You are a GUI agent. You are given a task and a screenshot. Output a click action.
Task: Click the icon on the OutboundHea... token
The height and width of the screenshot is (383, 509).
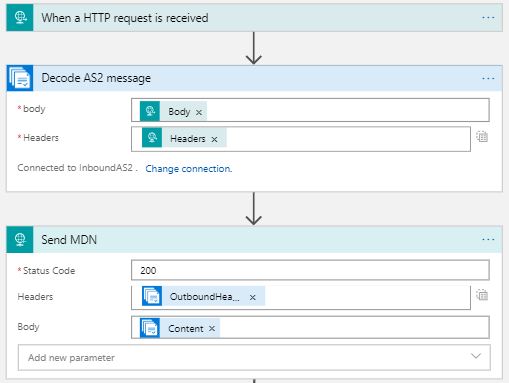point(152,296)
